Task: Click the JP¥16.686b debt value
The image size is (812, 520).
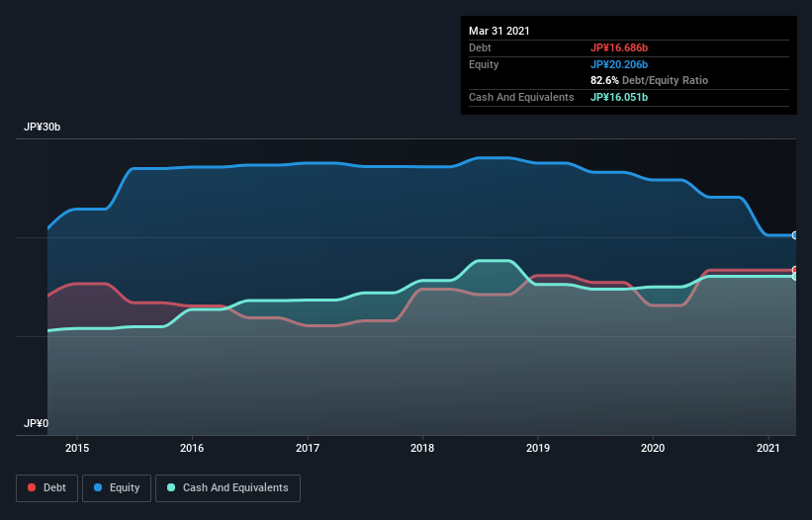Action: 619,47
